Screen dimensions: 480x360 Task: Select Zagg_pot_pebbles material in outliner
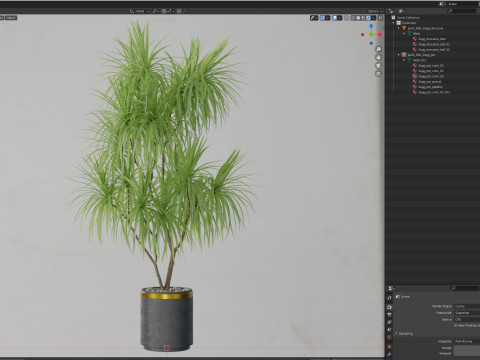point(430,87)
